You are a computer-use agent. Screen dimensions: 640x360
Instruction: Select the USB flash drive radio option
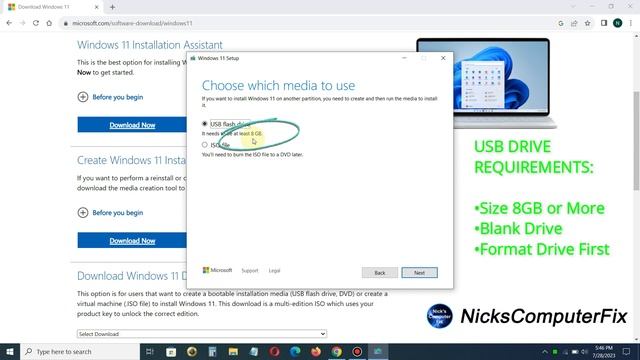click(x=204, y=123)
